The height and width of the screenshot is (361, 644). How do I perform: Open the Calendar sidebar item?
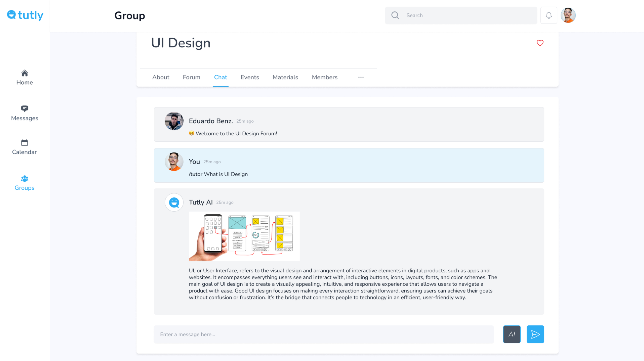25,147
